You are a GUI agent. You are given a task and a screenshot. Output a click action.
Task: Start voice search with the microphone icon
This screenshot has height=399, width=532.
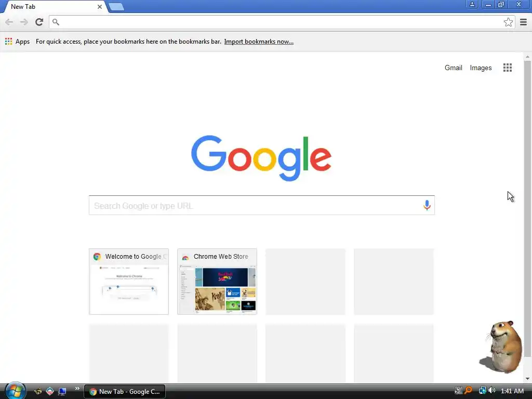coord(427,205)
